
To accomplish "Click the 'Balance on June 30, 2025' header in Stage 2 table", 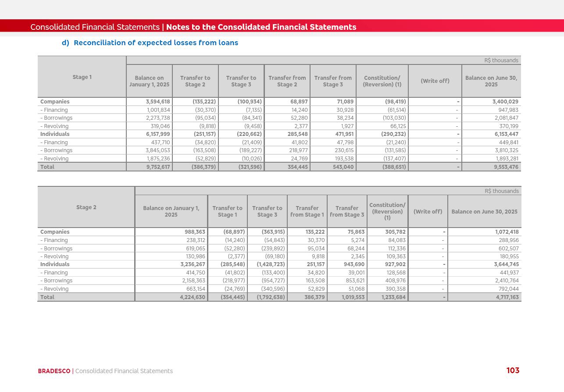I will tap(484, 212).
